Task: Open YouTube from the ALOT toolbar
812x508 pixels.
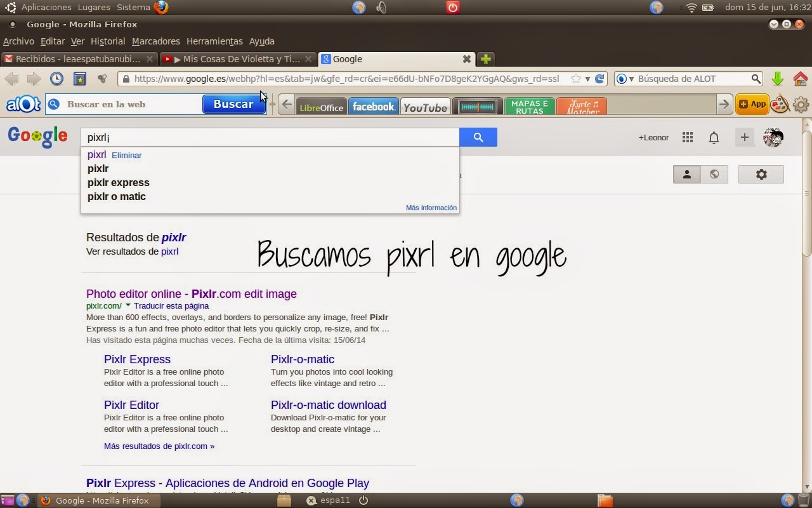Action: (425, 107)
